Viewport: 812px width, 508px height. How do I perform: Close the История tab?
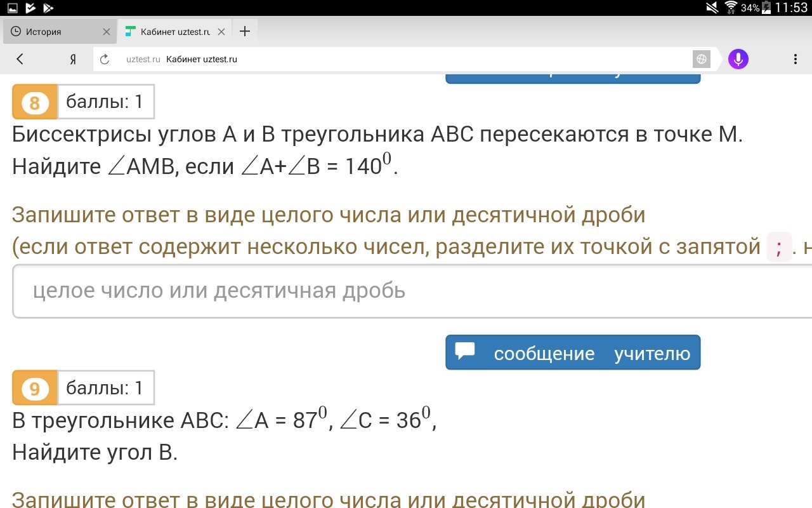pyautogui.click(x=106, y=32)
